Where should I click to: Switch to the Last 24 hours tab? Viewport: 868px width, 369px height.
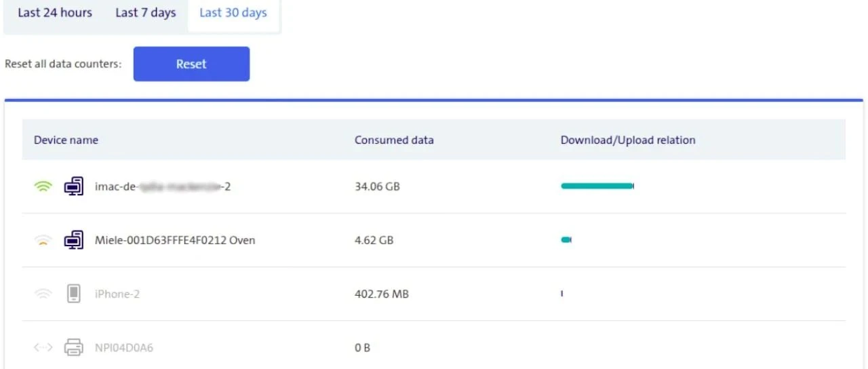point(55,13)
